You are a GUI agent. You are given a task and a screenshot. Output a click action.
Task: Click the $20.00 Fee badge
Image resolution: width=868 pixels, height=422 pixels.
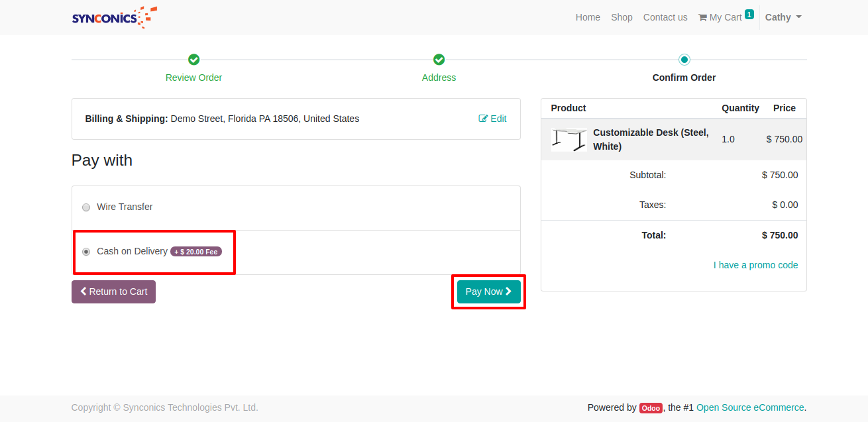tap(196, 252)
